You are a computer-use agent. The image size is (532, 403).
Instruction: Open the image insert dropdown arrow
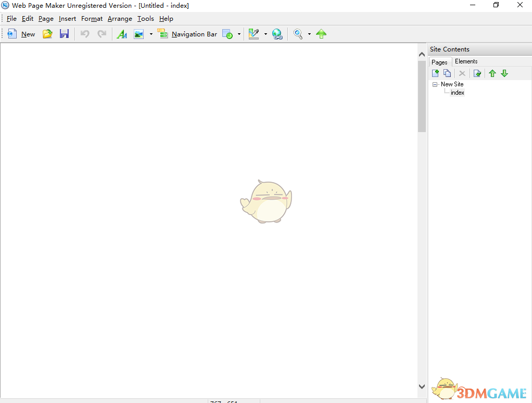[x=151, y=33]
